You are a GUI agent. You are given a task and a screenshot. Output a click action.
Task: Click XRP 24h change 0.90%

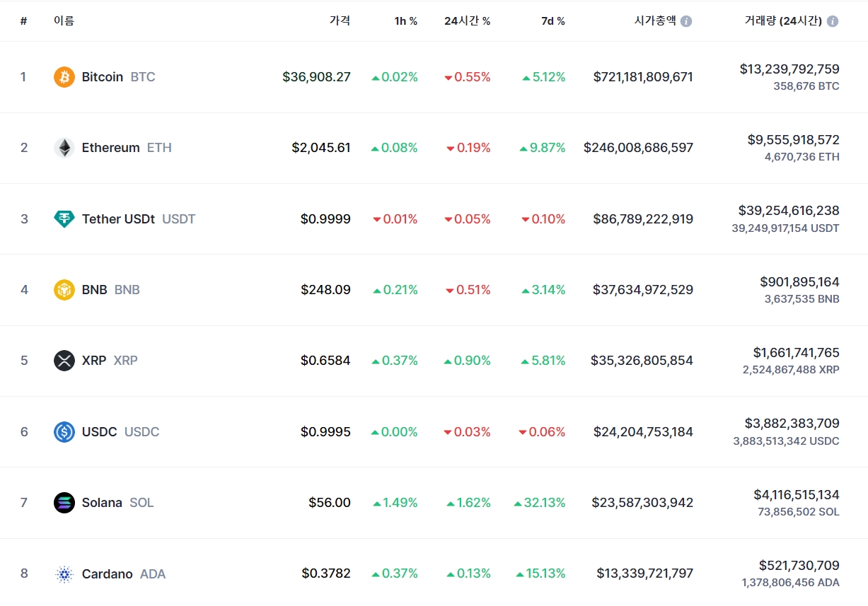(x=468, y=361)
